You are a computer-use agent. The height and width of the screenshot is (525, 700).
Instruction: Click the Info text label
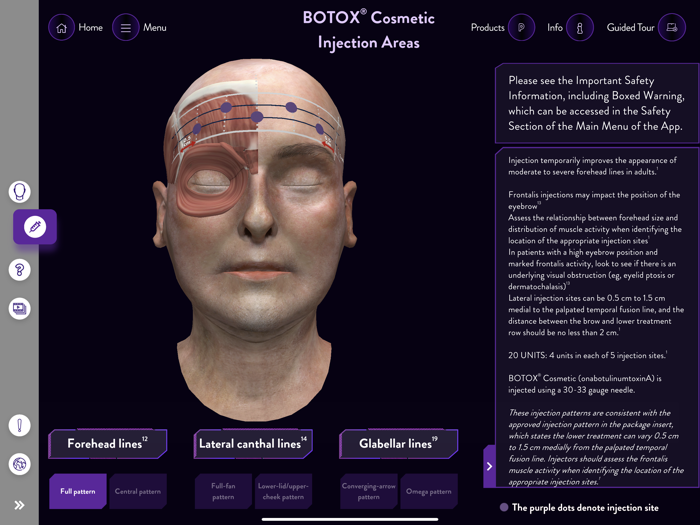pos(555,28)
